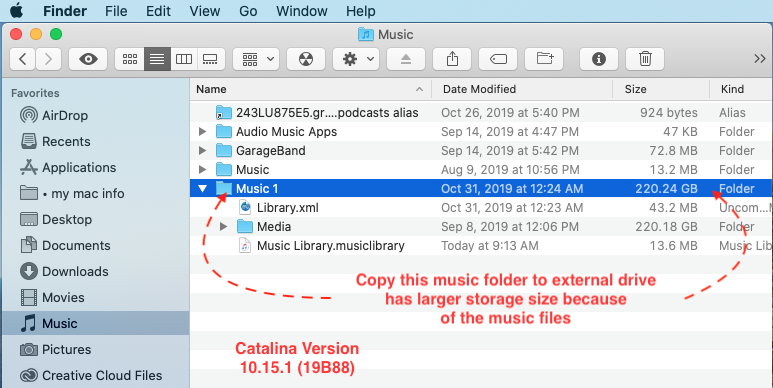The height and width of the screenshot is (388, 773).
Task: Click the Edit Tags toolbar button
Action: (498, 59)
